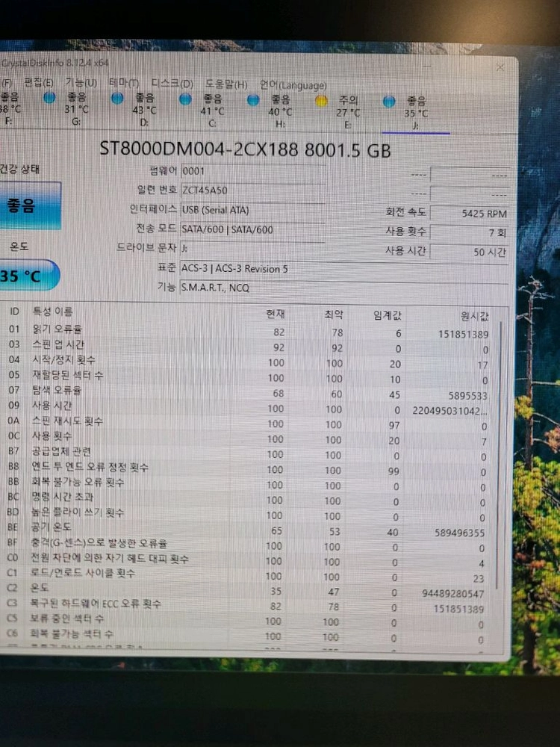This screenshot has height=747, width=560.
Task: Select the C3 복구된 하드웨어 ECC 오류 row
Action: click(249, 606)
